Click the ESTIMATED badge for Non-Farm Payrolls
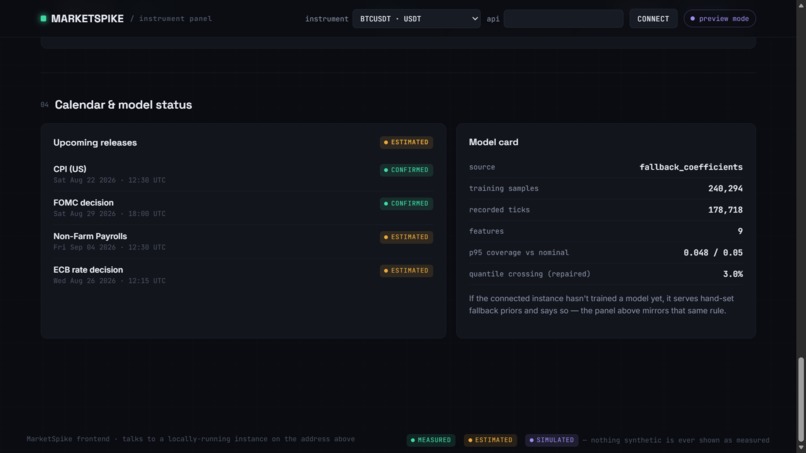The image size is (806, 453). pyautogui.click(x=406, y=237)
